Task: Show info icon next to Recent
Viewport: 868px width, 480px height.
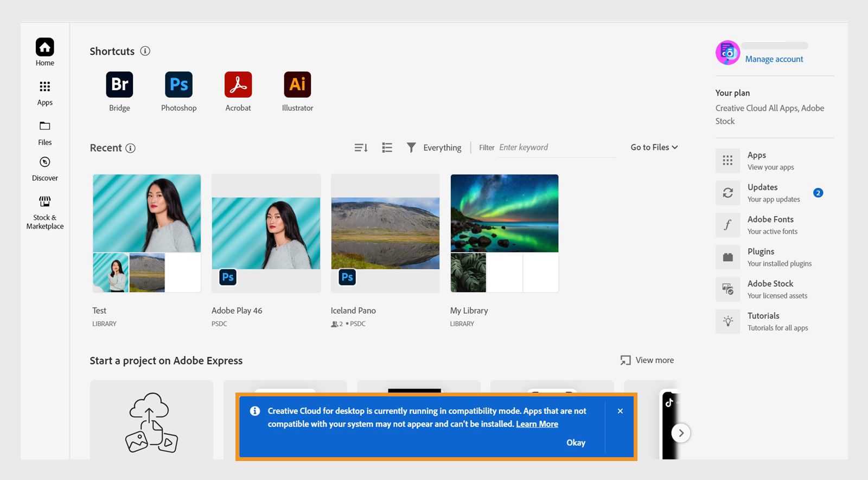Action: tap(130, 148)
